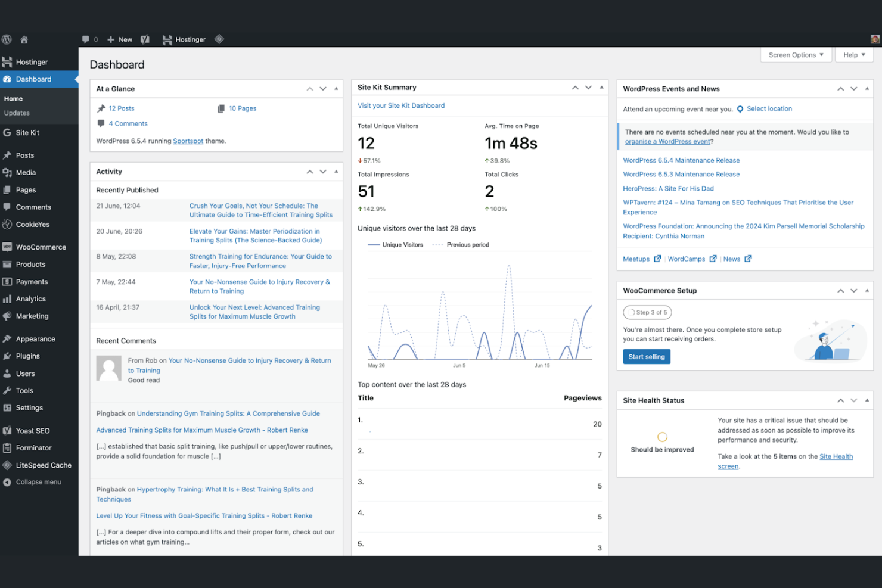Click the WooCommerce icon in the sidebar
This screenshot has height=588, width=882.
(7, 247)
